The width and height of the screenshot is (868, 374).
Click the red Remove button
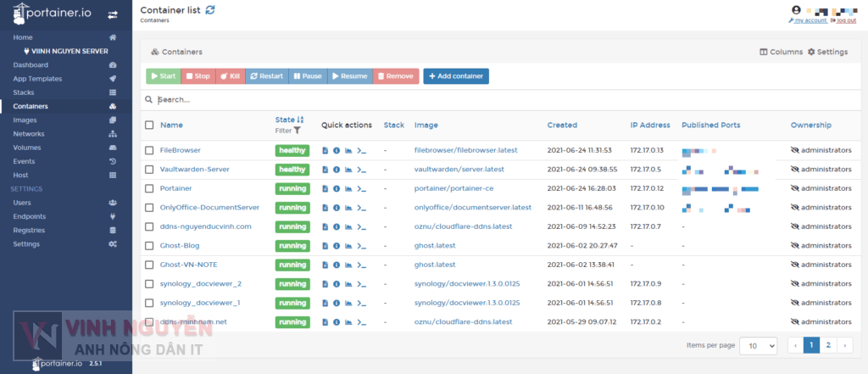396,76
